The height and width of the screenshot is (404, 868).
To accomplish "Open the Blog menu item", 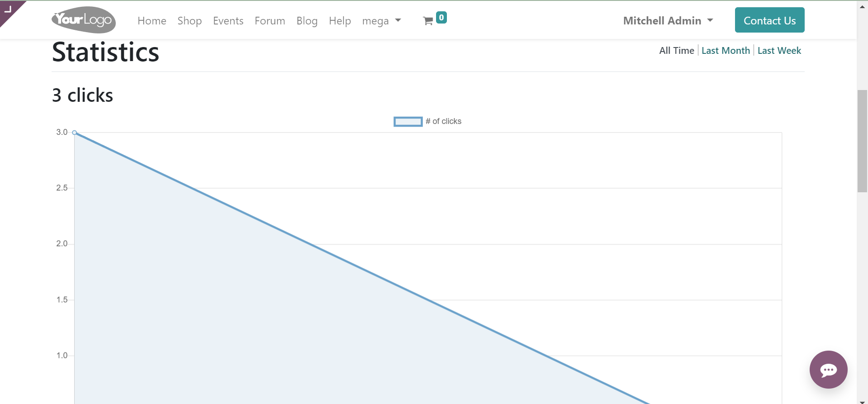I will (307, 21).
